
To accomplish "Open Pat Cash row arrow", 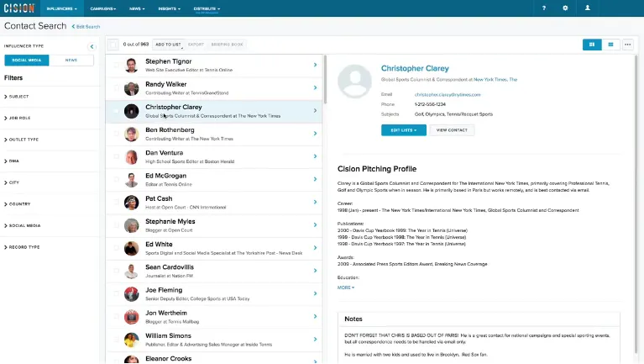I will click(x=315, y=202).
